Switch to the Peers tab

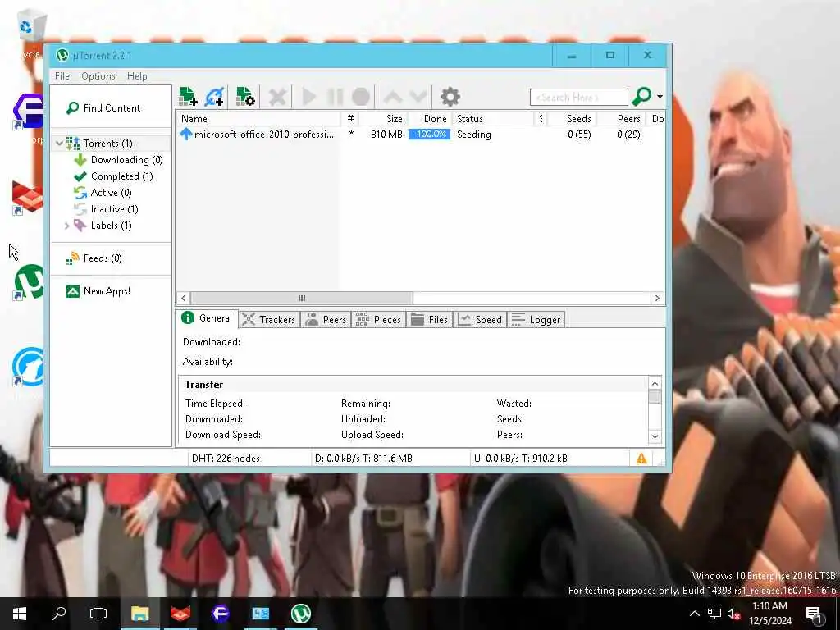tap(326, 319)
